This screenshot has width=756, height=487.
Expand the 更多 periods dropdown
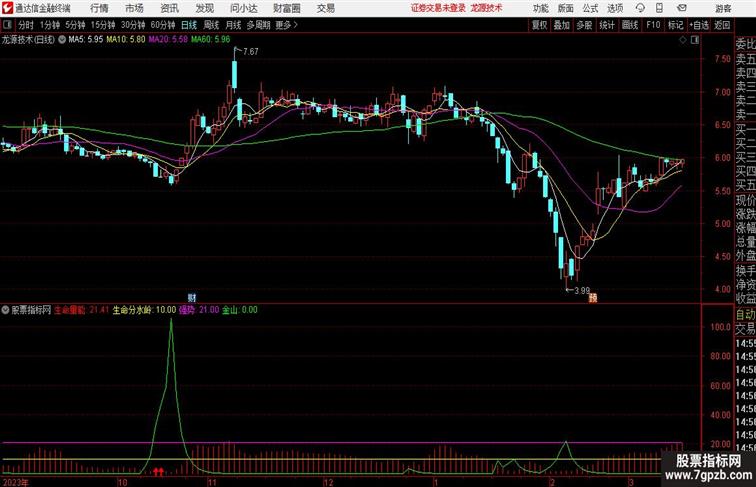(x=286, y=25)
